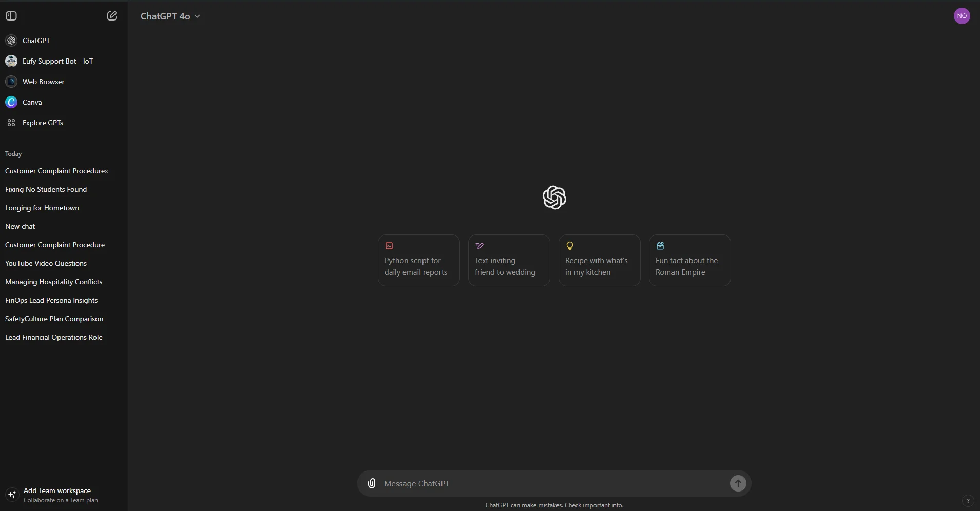Screen dimensions: 980x511
Task: Select Recipe with what's in my kitchen suggestion
Action: 599,260
